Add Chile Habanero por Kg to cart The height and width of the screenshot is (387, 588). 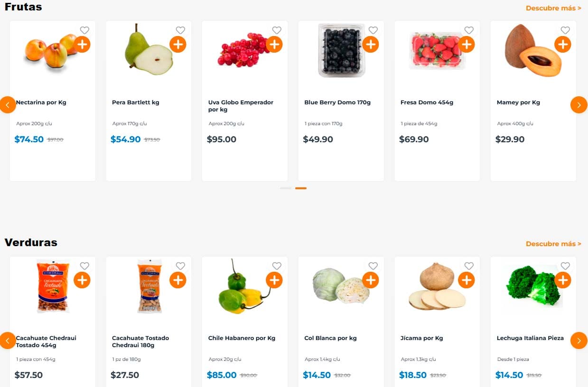point(274,280)
